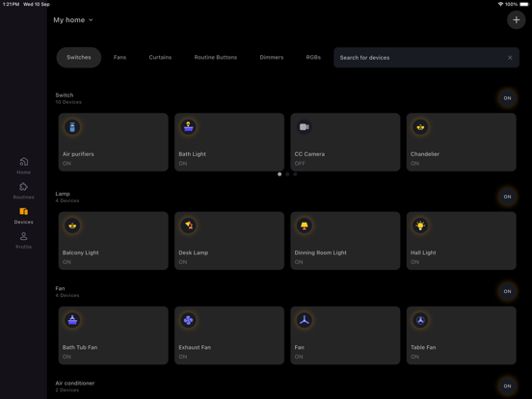Tap the Air purifiers device icon
Viewport: 532px width, 399px height.
pos(72,127)
